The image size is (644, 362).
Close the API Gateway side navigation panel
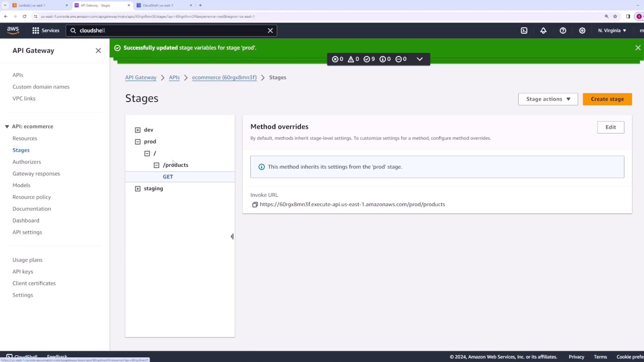[98, 51]
